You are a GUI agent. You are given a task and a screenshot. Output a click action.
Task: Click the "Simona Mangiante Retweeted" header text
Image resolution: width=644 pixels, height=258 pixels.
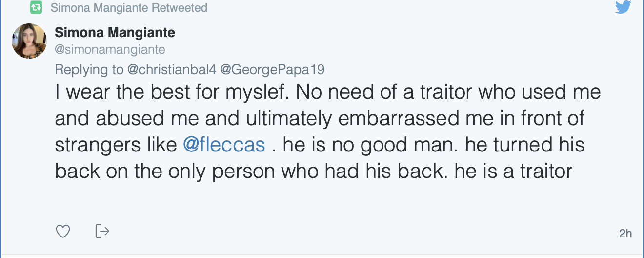pos(129,8)
